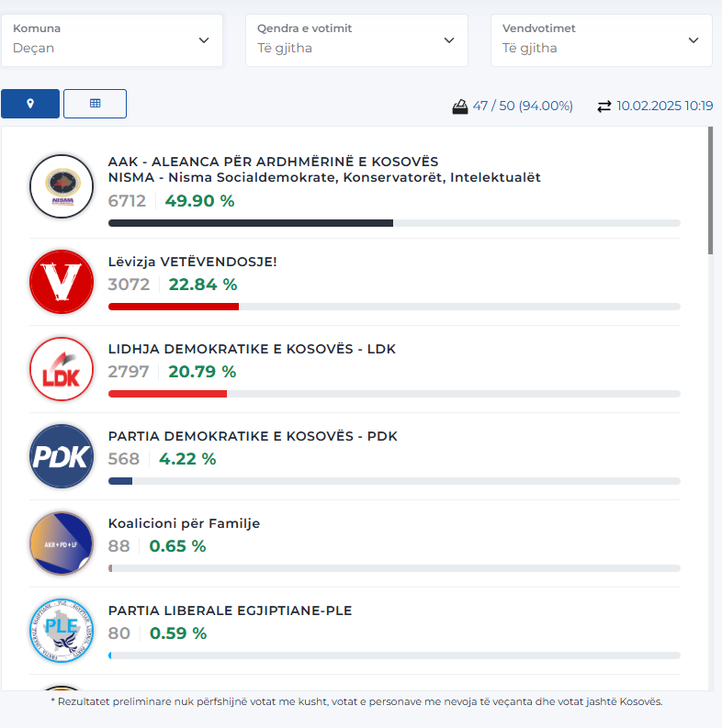Click the vote count 80
This screenshot has height=728, width=722.
point(118,633)
